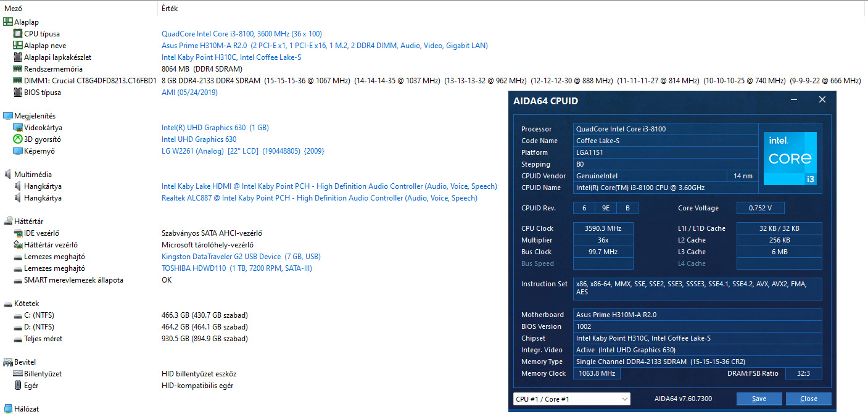This screenshot has width=868, height=414.
Task: Select the D: (NTFS) volume row
Action: [x=39, y=327]
